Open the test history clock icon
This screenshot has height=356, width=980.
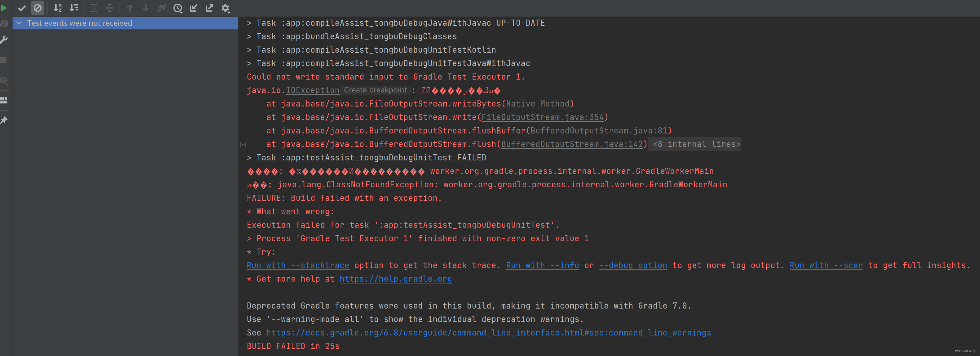point(178,8)
